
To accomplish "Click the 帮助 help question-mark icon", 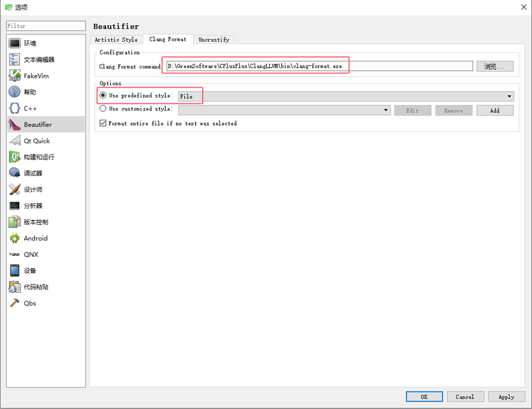I will [14, 92].
